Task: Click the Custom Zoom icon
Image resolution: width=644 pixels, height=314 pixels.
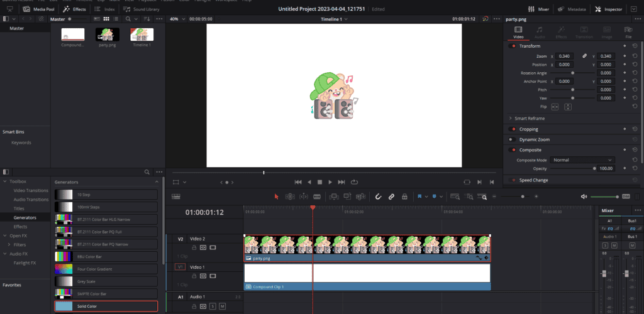Action: (482, 197)
